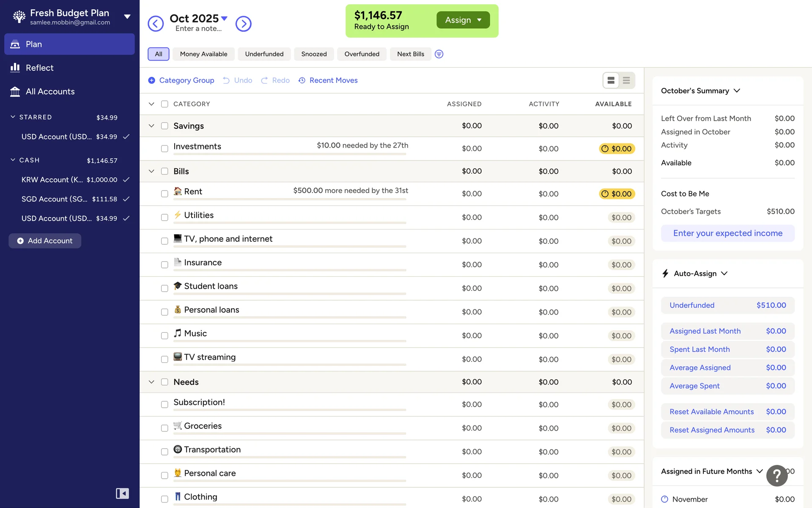Viewport: 812px width, 508px height.
Task: Expand the Fresh Budget Plan account menu
Action: tap(127, 17)
